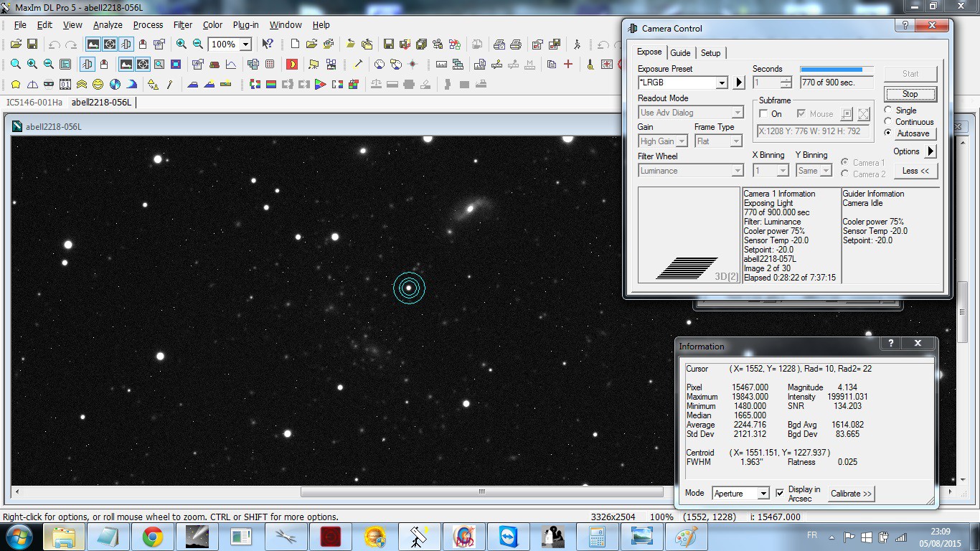The width and height of the screenshot is (980, 551).
Task: Click the Save floppy disk icon
Action: point(33,44)
